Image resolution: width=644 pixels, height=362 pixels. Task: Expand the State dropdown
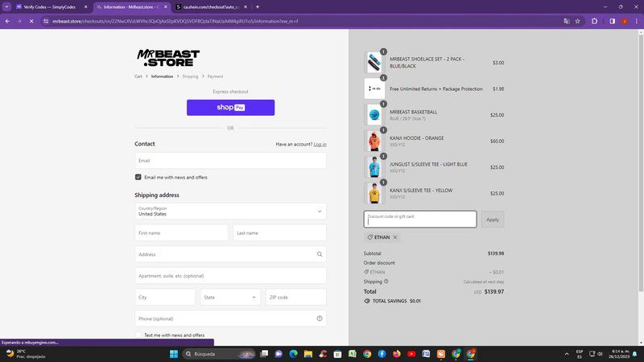click(230, 297)
